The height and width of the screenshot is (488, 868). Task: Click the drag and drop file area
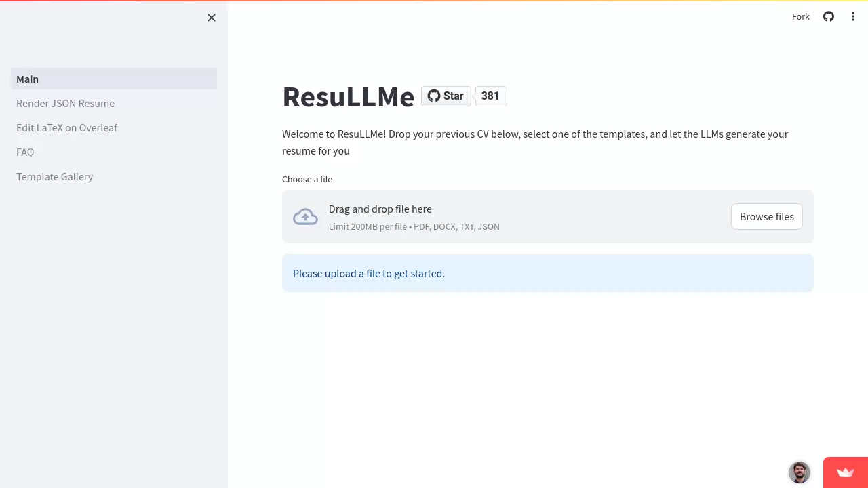tap(548, 217)
